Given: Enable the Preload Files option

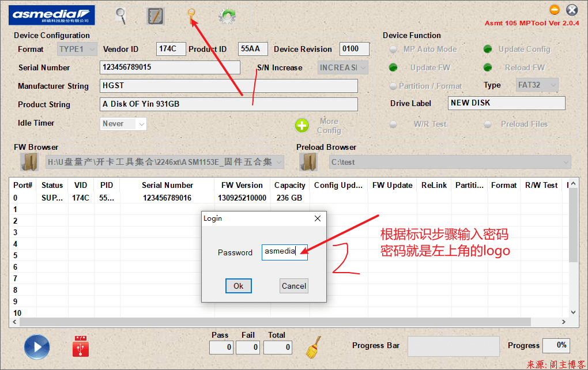Looking at the screenshot, I should [x=488, y=124].
